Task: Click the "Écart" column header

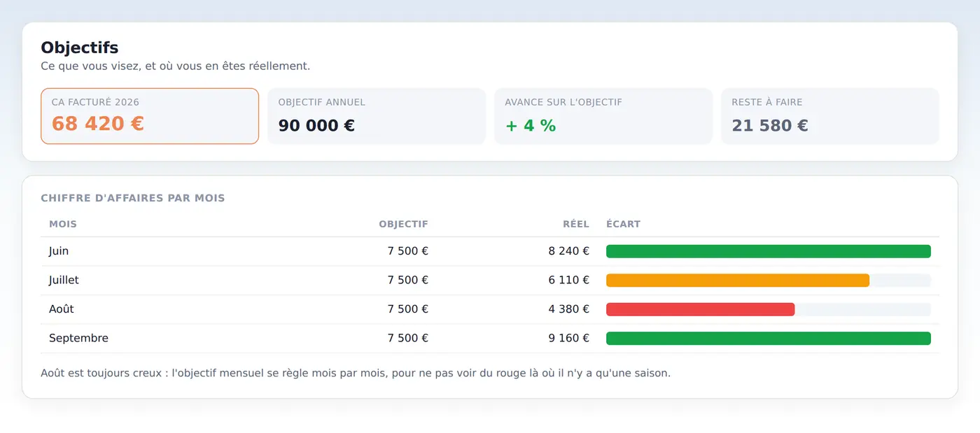Action: click(x=623, y=224)
